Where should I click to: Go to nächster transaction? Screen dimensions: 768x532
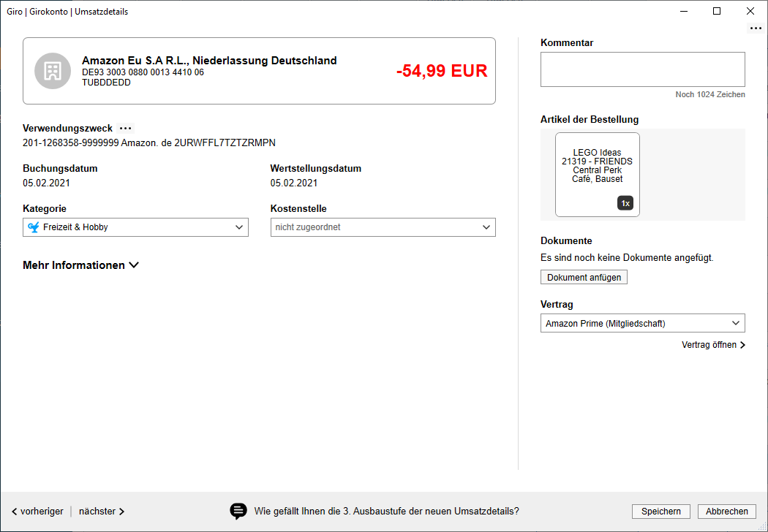(102, 511)
